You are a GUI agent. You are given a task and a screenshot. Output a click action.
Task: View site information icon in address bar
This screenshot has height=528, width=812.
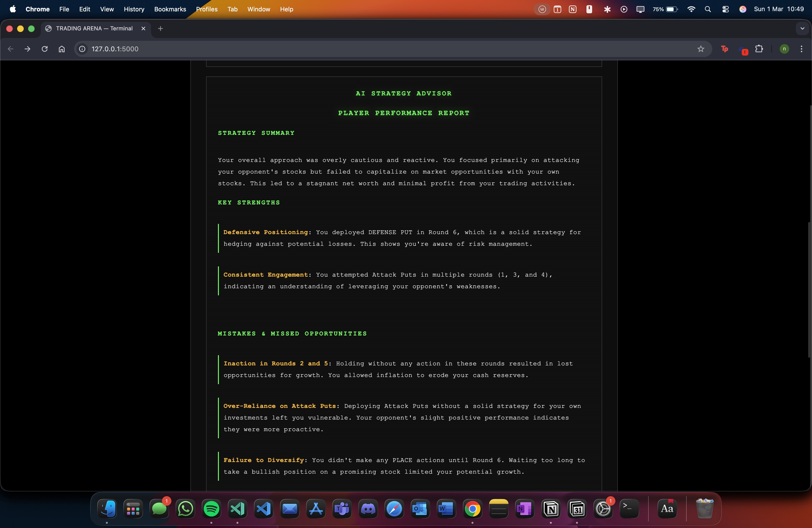click(x=82, y=49)
